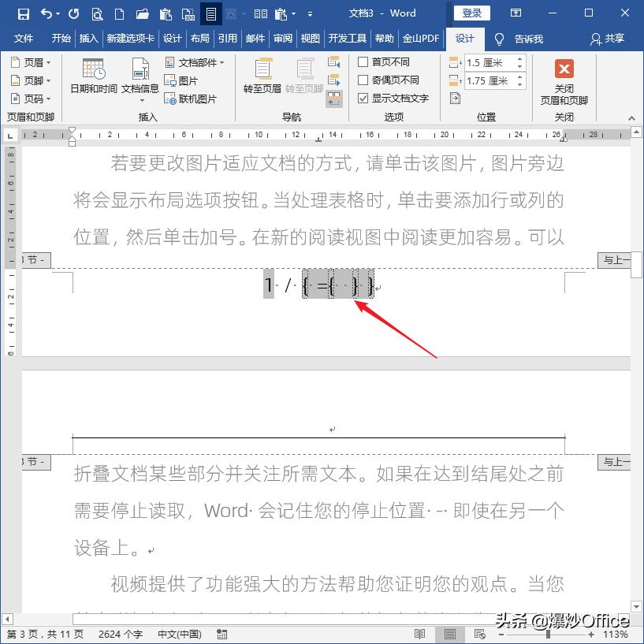The height and width of the screenshot is (644, 644).
Task: Insert a picture via the 图片 icon
Action: point(181,80)
